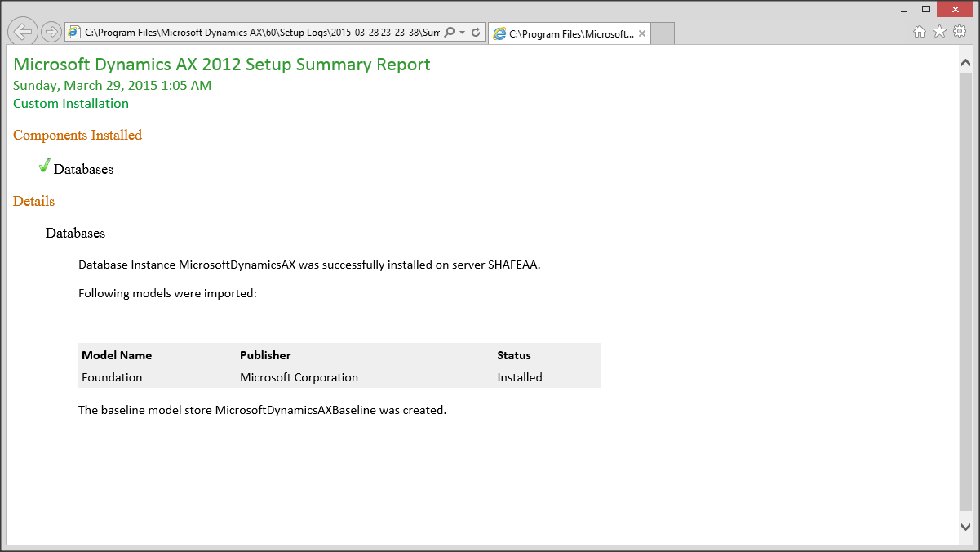
Task: Click 'Following models were imported:' text
Action: (168, 293)
